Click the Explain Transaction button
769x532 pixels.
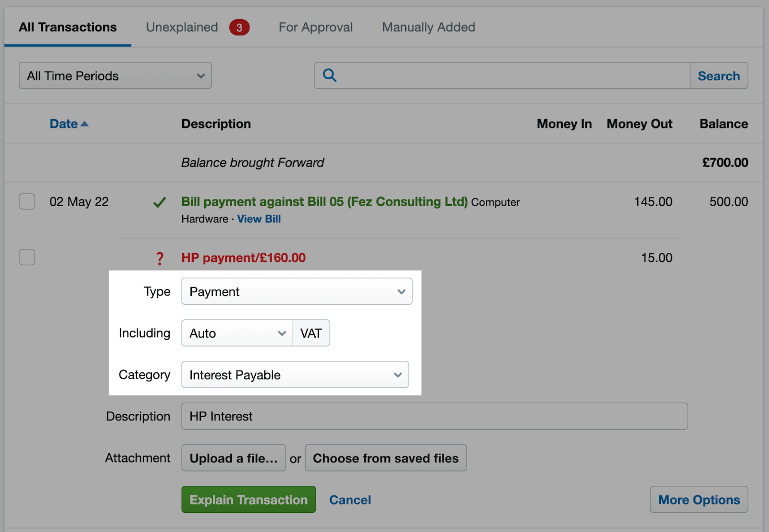(248, 499)
